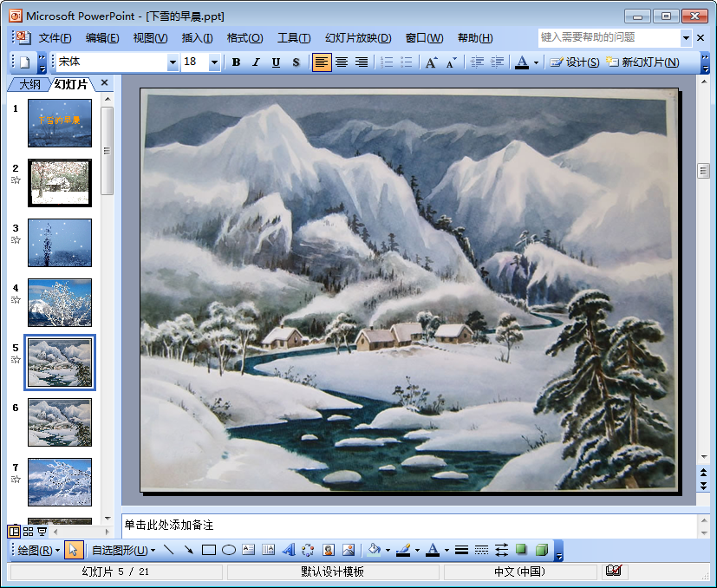Toggle bulleted list
The image size is (717, 588).
point(407,62)
